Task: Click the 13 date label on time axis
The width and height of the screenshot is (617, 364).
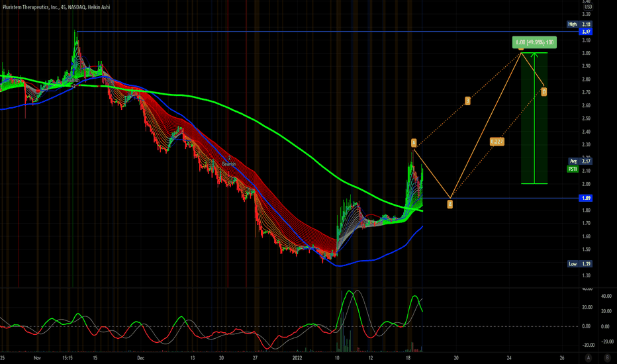Action: click(x=193, y=357)
